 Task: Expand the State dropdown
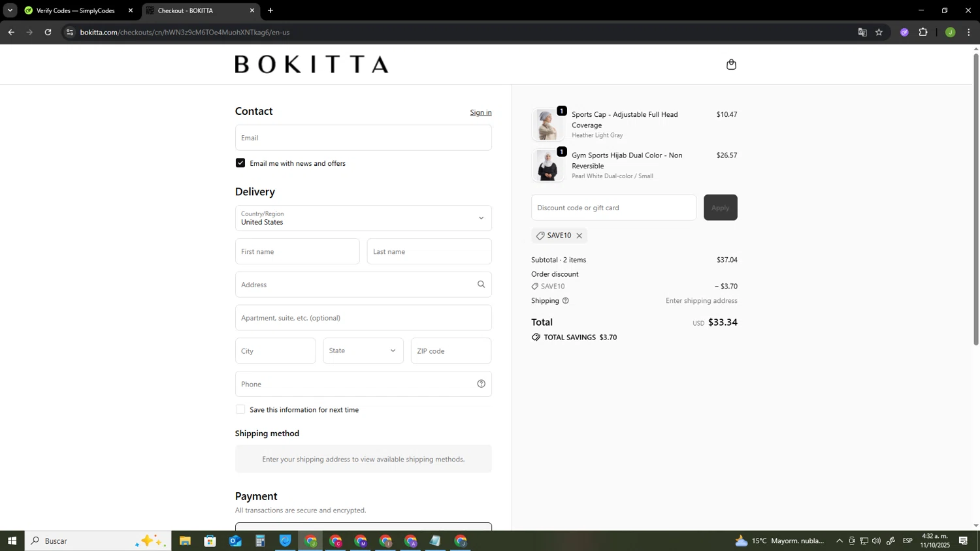(x=363, y=351)
